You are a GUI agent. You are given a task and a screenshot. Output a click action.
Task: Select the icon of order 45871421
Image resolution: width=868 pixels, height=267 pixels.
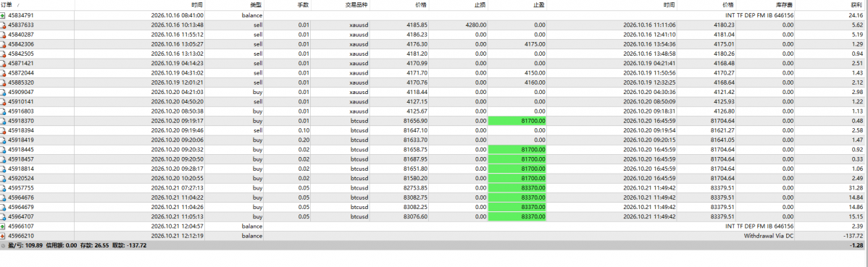(x=4, y=64)
